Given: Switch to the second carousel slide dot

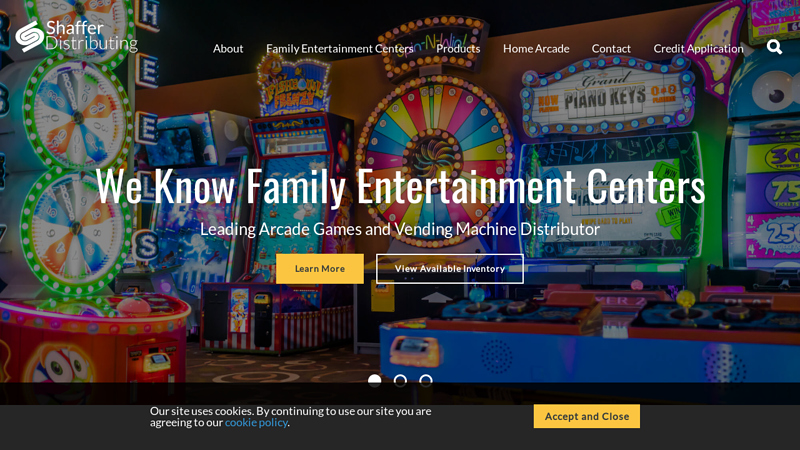Looking at the screenshot, I should point(400,381).
